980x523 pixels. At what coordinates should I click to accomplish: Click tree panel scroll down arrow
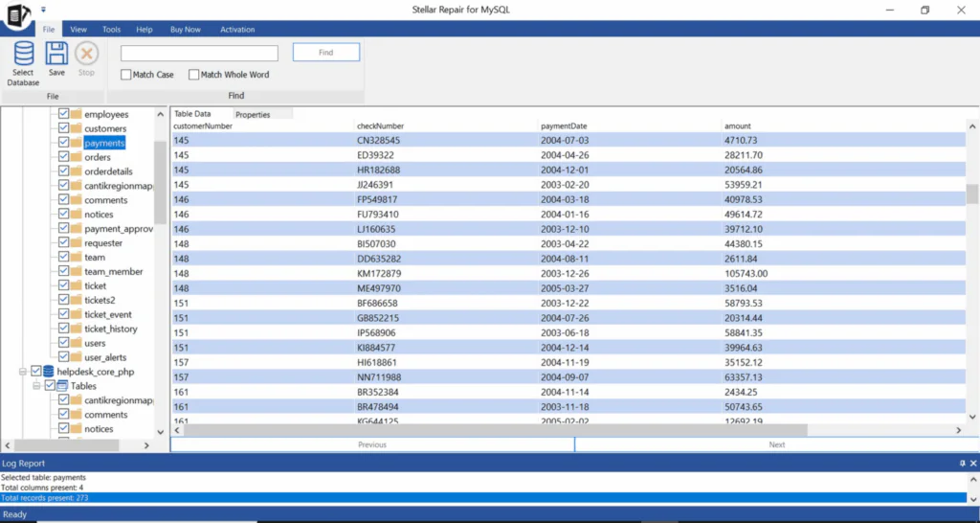pos(160,432)
